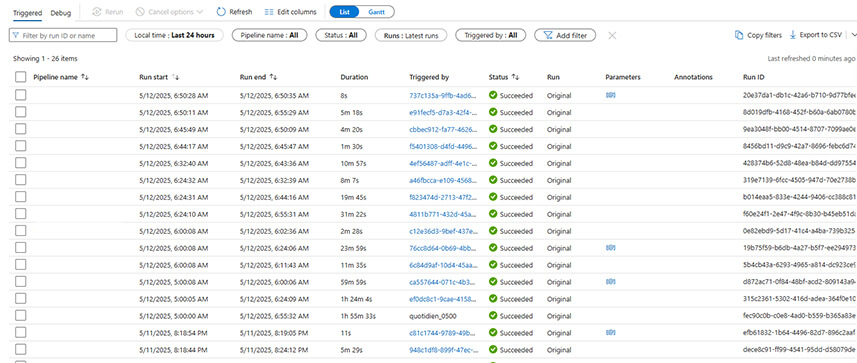857x363 pixels.
Task: Check the row with duration 19m 45s
Action: pos(21,197)
